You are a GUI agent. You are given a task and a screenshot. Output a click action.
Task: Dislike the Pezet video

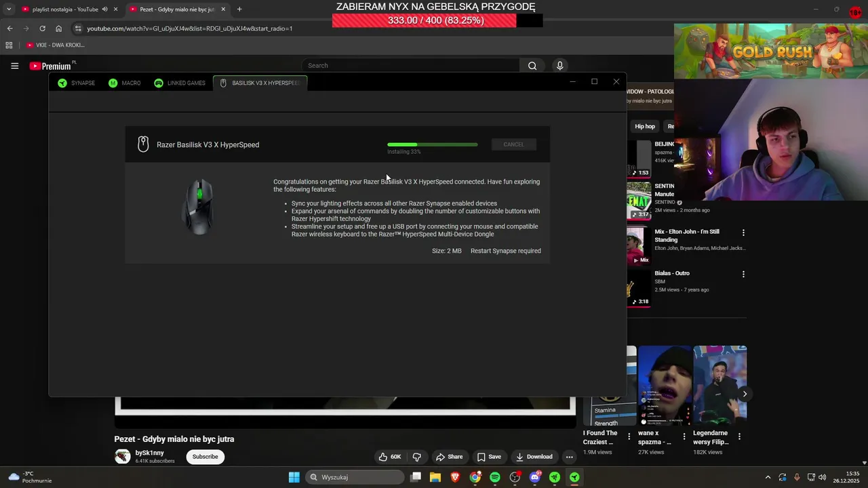(417, 457)
